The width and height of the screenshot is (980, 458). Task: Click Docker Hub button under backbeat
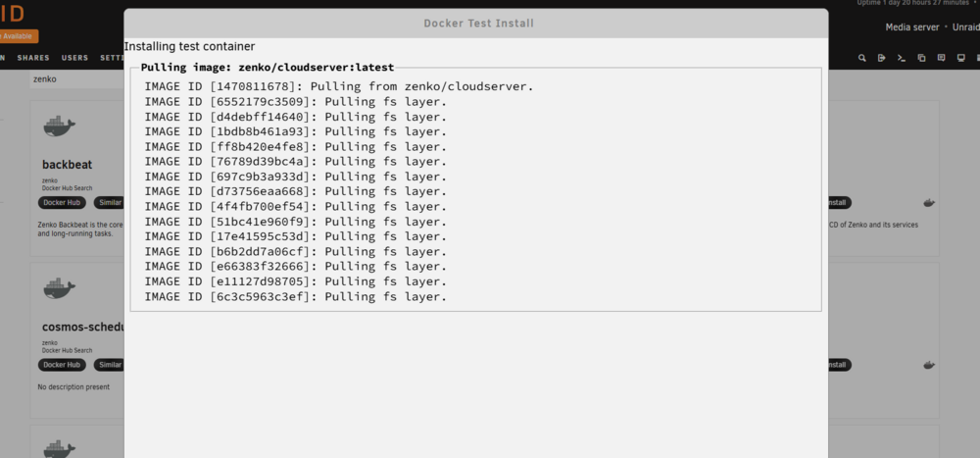62,203
